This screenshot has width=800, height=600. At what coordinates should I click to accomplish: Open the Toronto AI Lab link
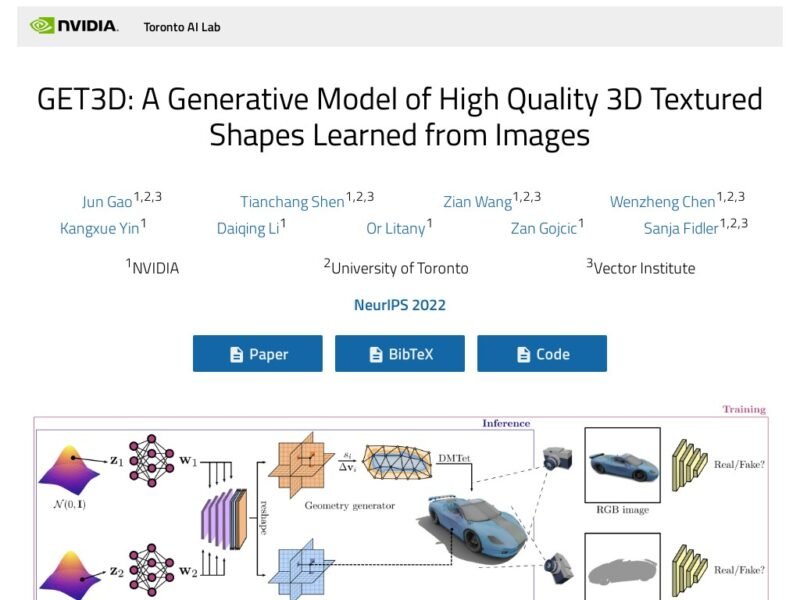181,27
